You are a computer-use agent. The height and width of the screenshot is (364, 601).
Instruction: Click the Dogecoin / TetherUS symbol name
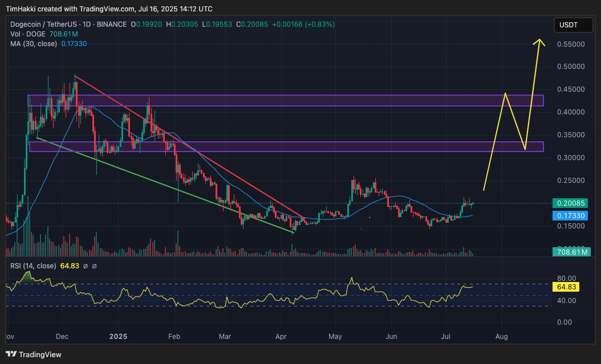[43, 24]
